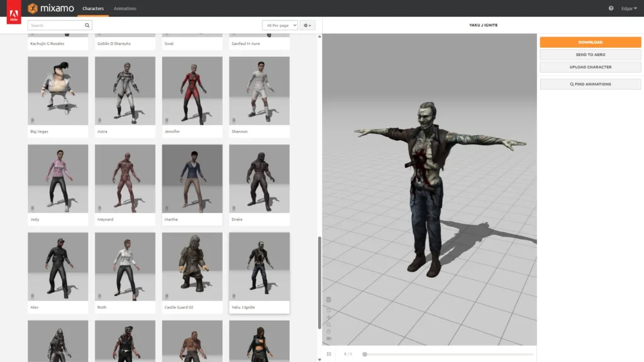Open the gear settings dropdown
This screenshot has height=362, width=644.
click(307, 25)
